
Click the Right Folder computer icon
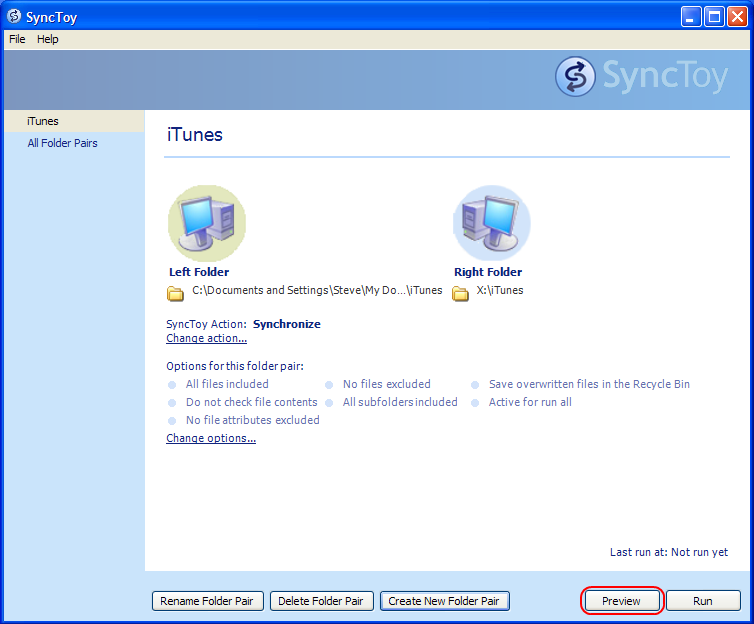(x=491, y=224)
